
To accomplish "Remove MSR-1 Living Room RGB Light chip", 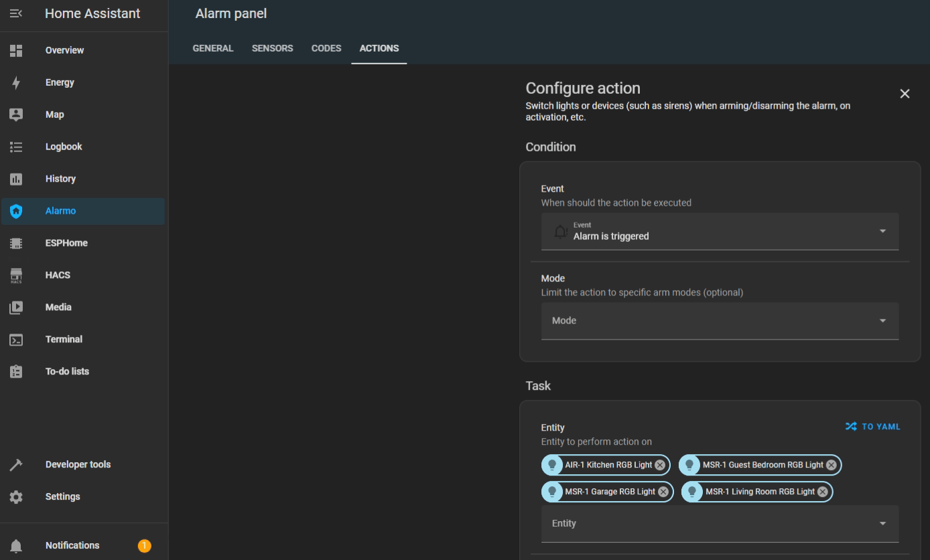I will [823, 492].
